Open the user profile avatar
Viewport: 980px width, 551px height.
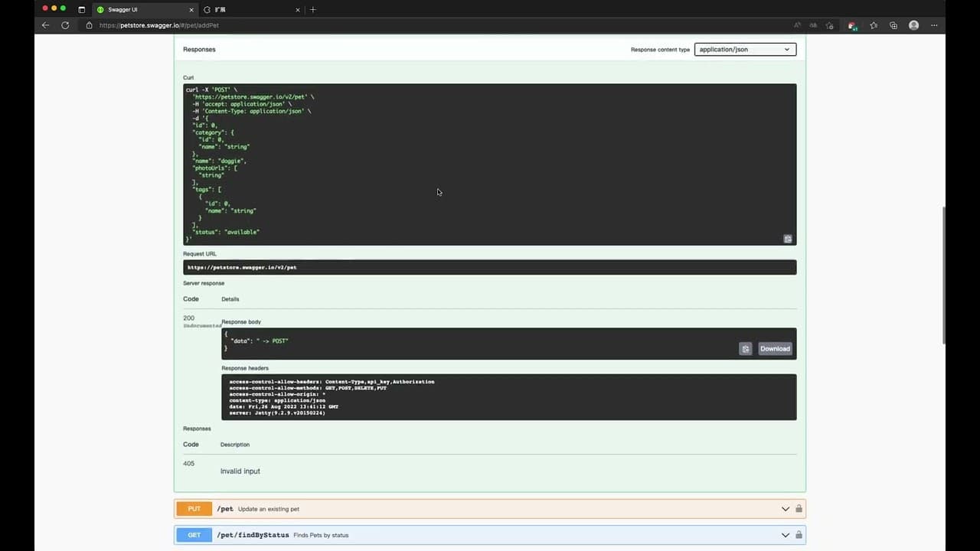click(913, 25)
